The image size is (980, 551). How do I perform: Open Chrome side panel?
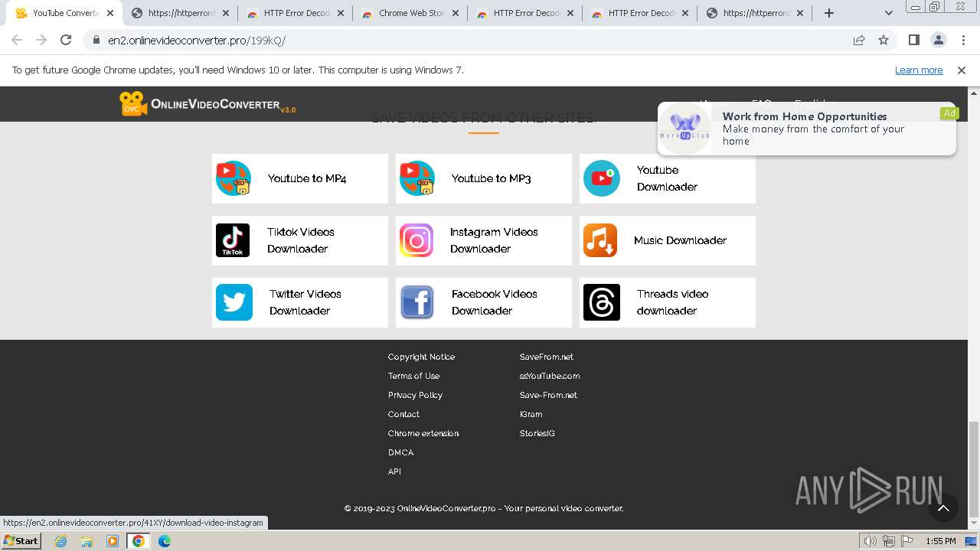coord(913,40)
